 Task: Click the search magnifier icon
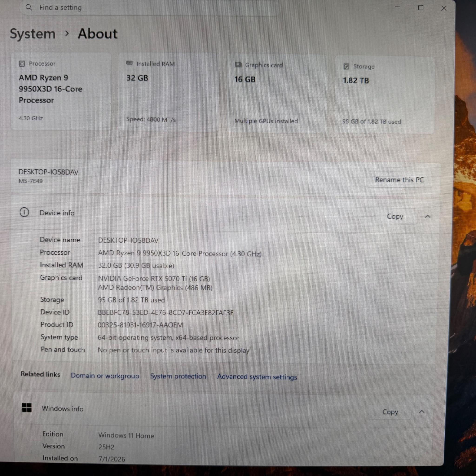(29, 7)
